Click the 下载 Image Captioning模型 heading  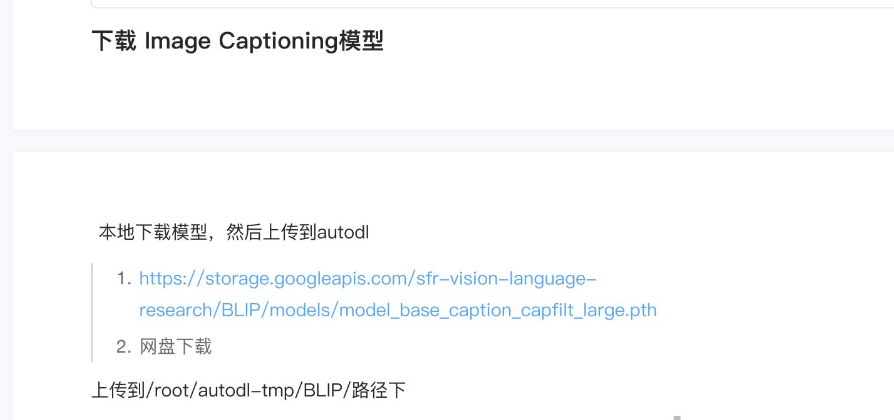237,41
